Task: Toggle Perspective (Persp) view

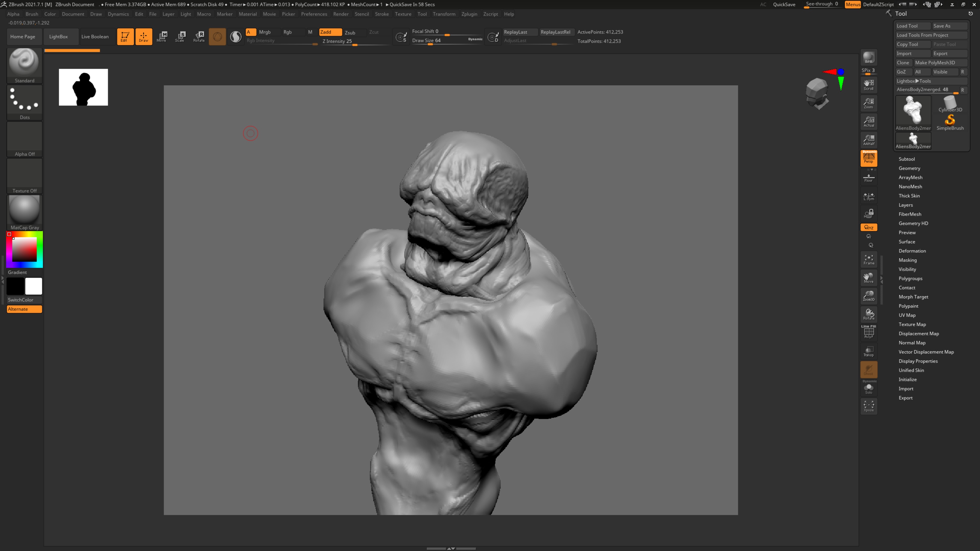Action: pyautogui.click(x=868, y=158)
